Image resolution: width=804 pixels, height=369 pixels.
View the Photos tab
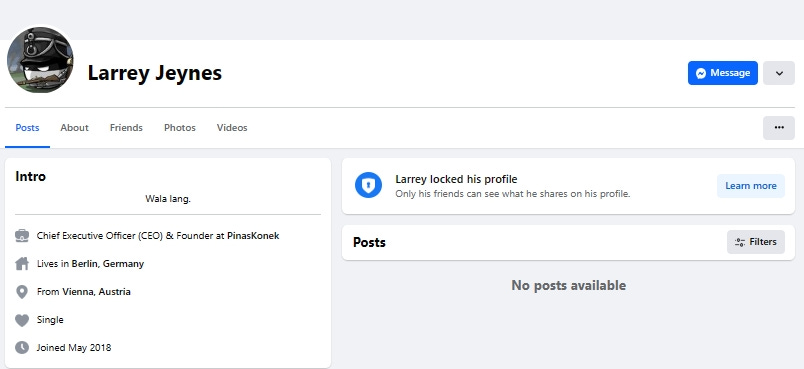pos(179,128)
